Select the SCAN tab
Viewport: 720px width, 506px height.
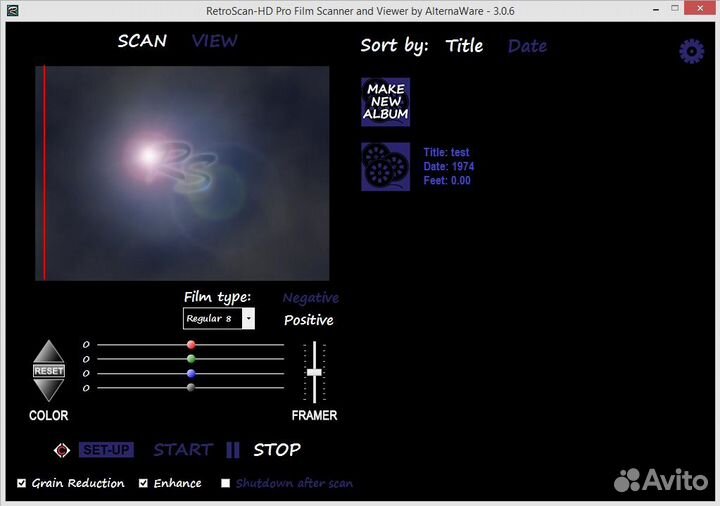(x=142, y=41)
